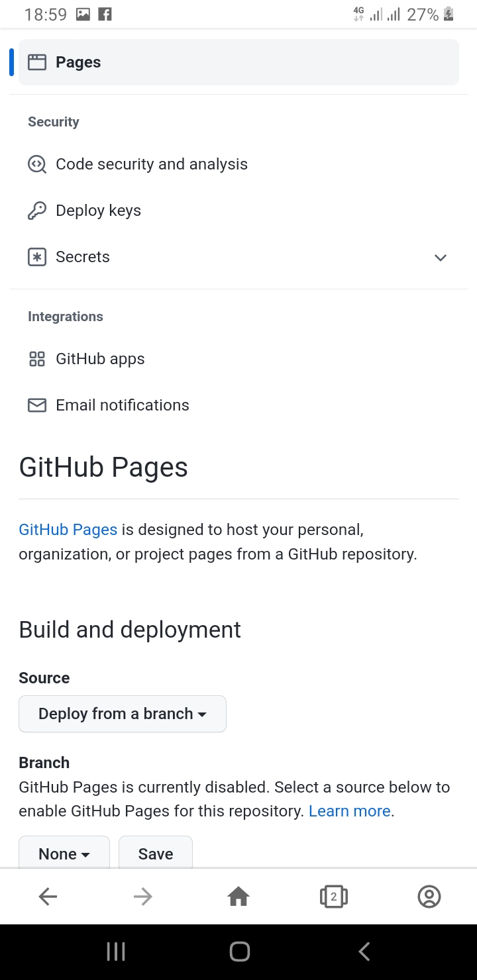
Task: Open the Deploy from a branch dropdown
Action: pyautogui.click(x=123, y=714)
